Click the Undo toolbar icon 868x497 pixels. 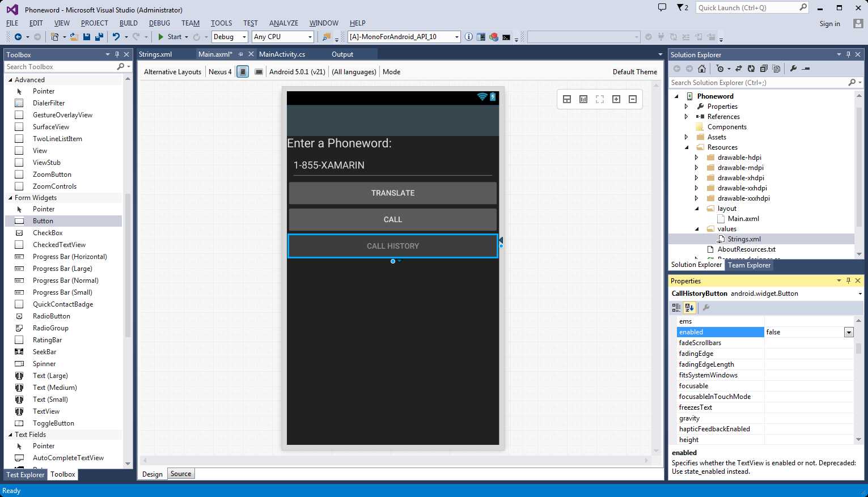(116, 37)
